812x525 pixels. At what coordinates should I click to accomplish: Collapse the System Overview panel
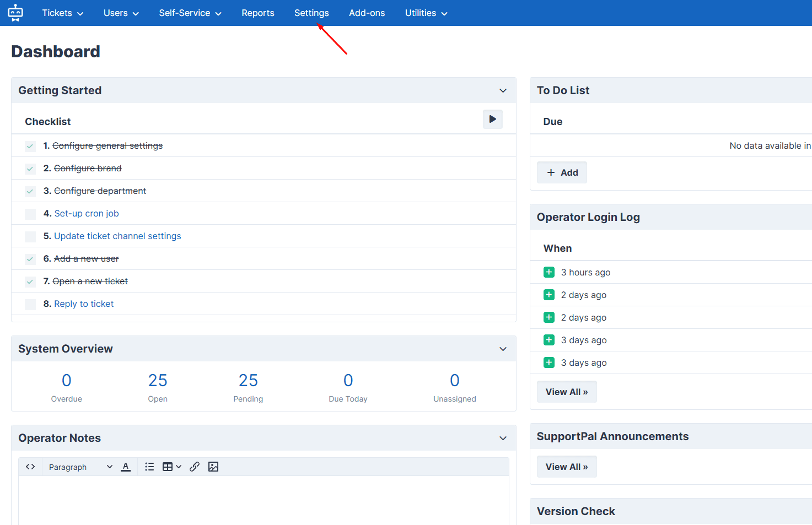(503, 349)
